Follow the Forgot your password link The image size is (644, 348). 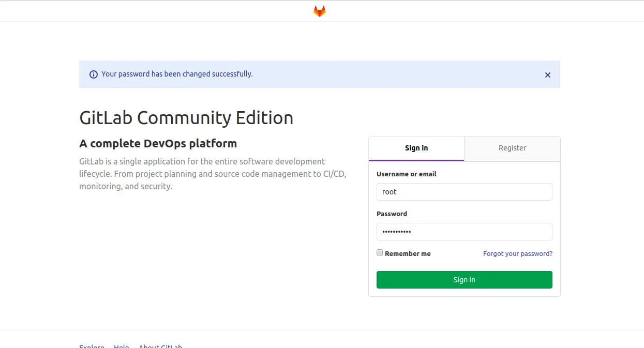518,254
